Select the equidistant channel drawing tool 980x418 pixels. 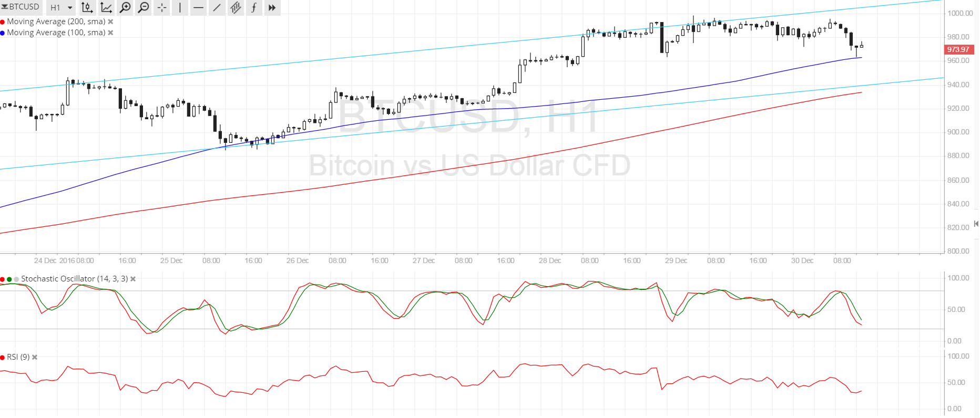coord(235,7)
